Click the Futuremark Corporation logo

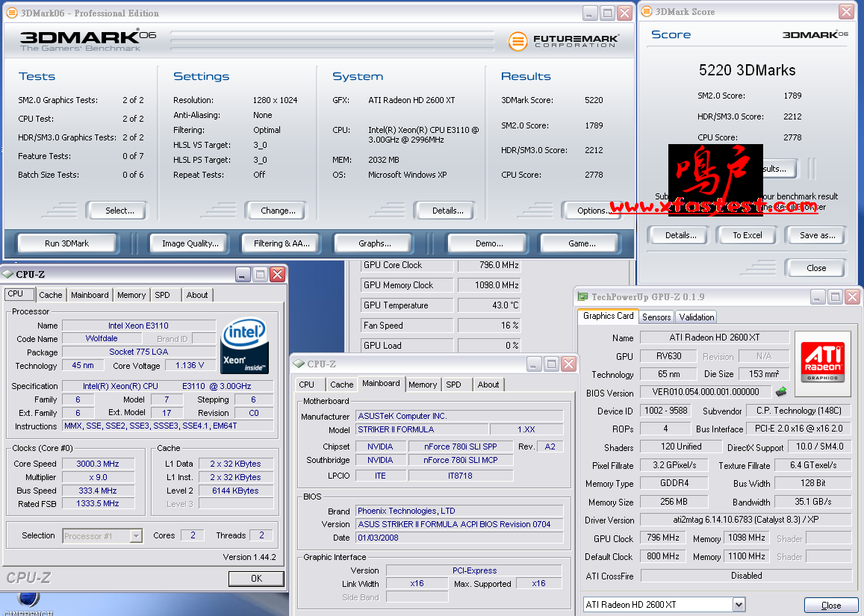[x=564, y=41]
